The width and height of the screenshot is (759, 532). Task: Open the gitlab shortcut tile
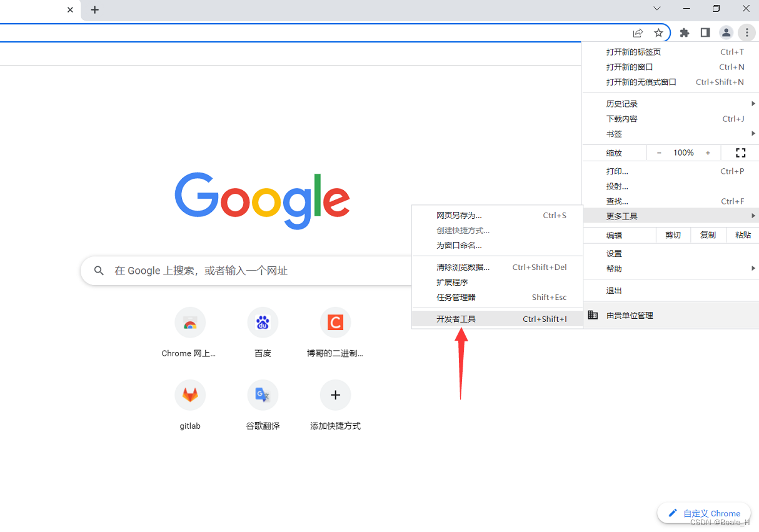[190, 405]
